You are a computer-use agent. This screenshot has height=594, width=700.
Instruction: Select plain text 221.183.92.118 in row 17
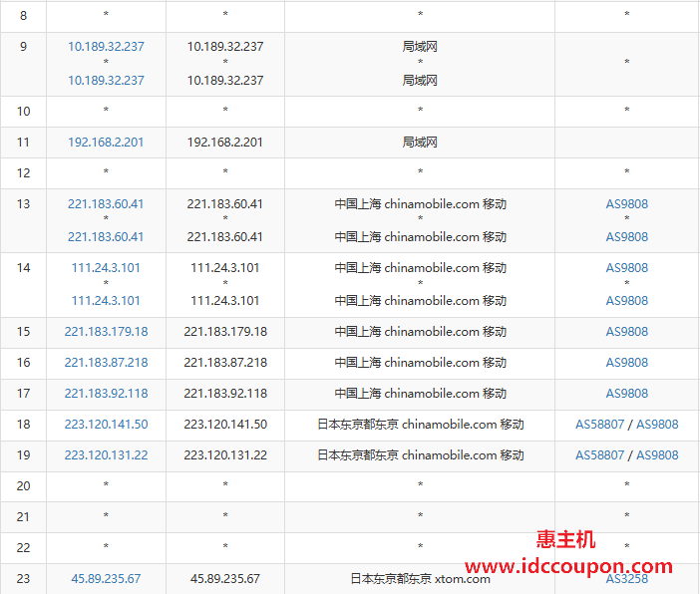[x=225, y=393]
